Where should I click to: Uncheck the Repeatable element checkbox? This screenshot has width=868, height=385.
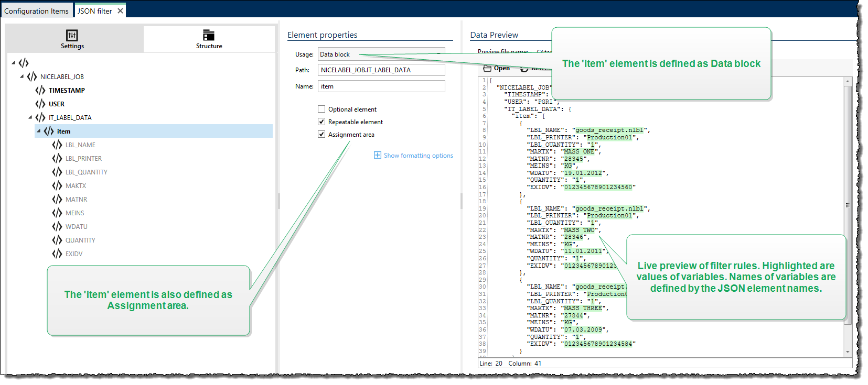[322, 122]
